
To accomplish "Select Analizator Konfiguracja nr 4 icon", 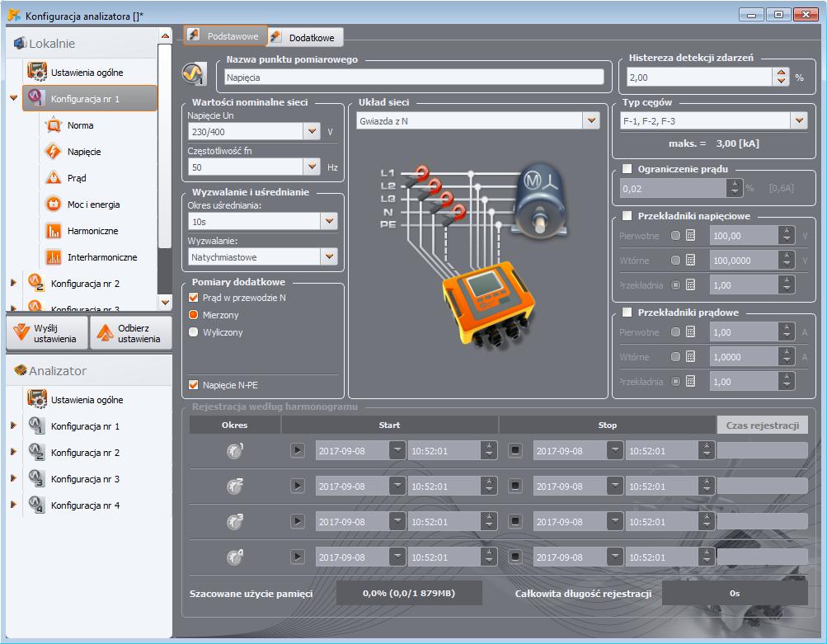I will coord(35,505).
